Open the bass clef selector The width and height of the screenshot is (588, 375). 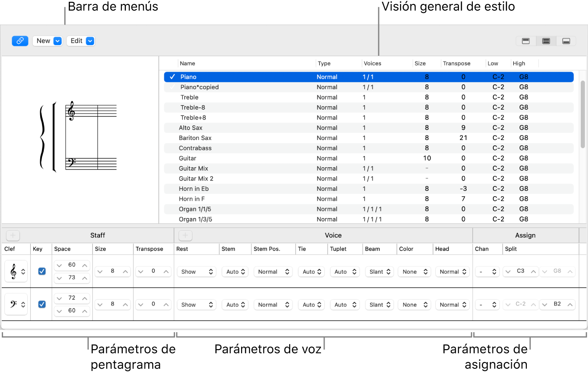coord(16,305)
